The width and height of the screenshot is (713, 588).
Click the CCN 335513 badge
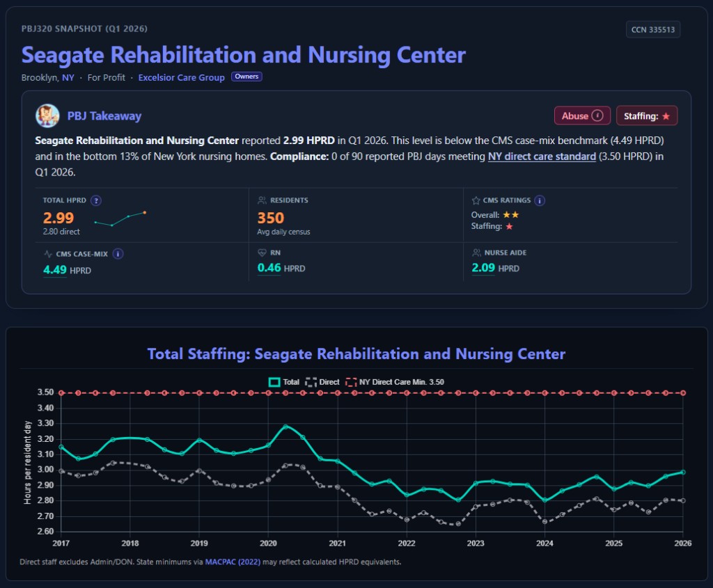pyautogui.click(x=653, y=29)
